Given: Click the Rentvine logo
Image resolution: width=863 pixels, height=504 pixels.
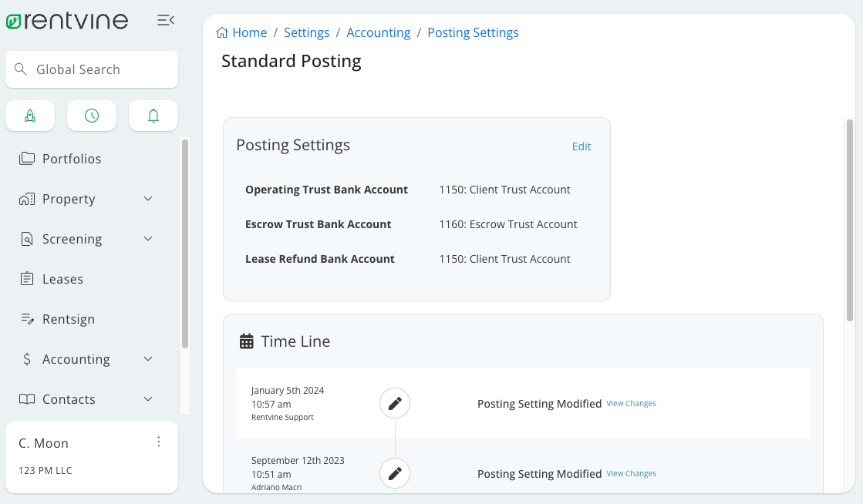Looking at the screenshot, I should coord(67,21).
